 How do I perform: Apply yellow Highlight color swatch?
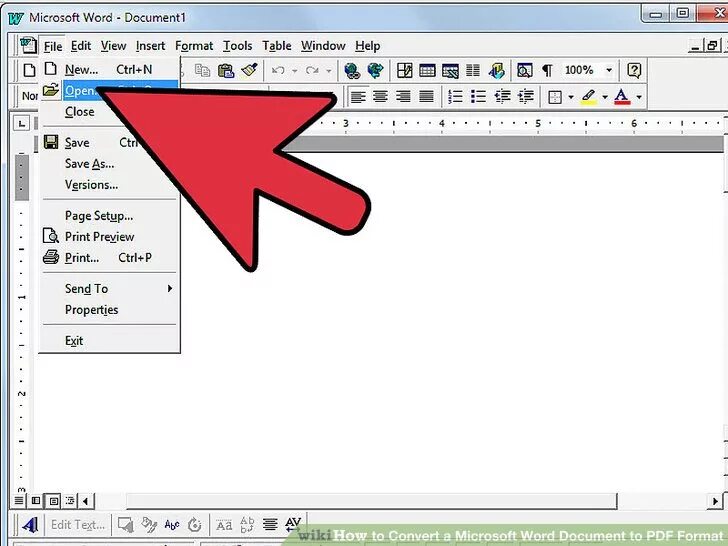pyautogui.click(x=589, y=97)
